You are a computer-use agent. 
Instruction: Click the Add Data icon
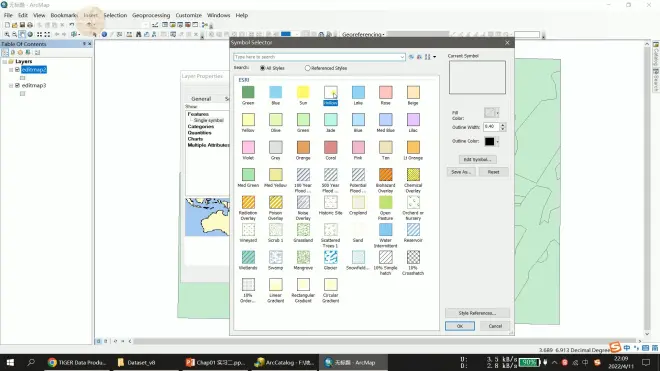pos(89,25)
